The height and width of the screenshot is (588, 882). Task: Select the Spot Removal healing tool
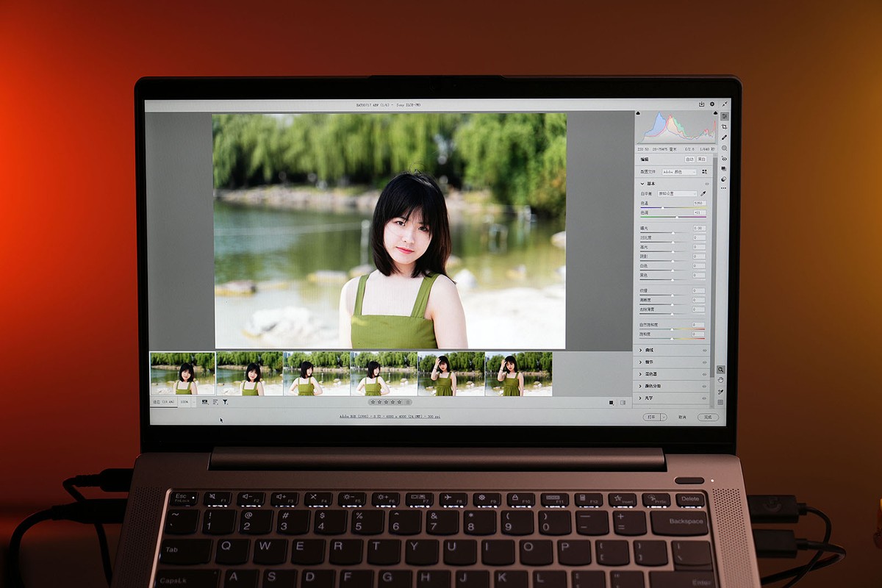(724, 137)
